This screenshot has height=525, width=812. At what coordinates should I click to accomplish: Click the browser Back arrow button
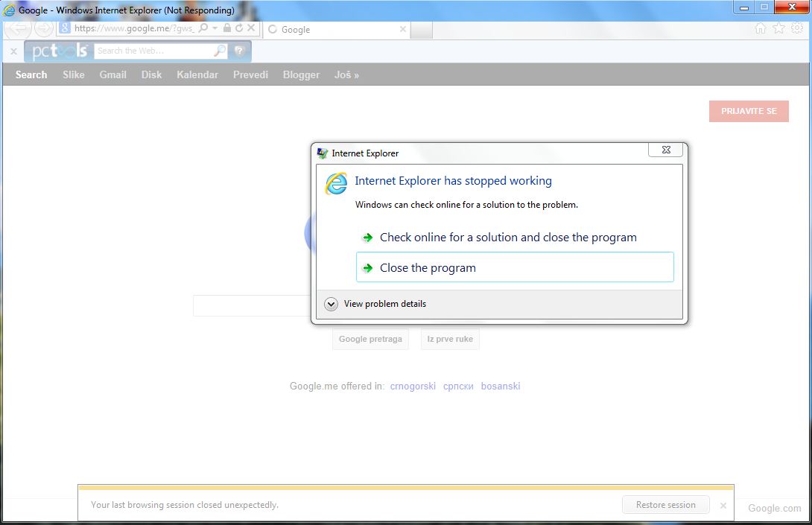tap(17, 28)
